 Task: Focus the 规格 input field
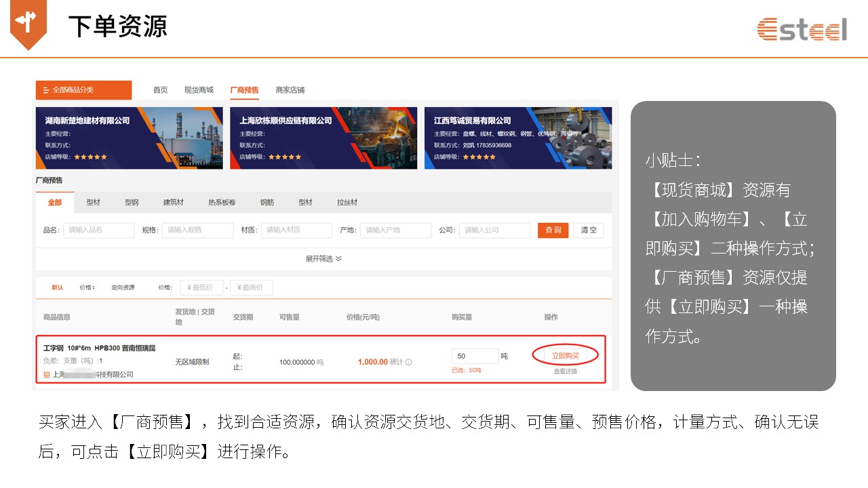(198, 230)
